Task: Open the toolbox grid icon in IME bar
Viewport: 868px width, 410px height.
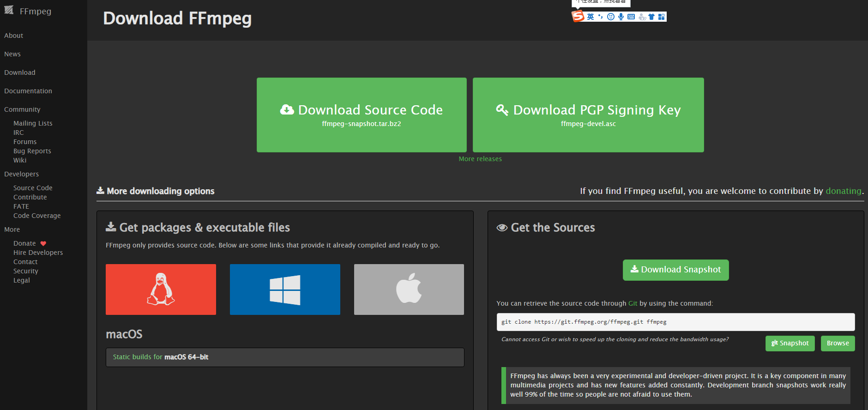Action: click(x=662, y=17)
